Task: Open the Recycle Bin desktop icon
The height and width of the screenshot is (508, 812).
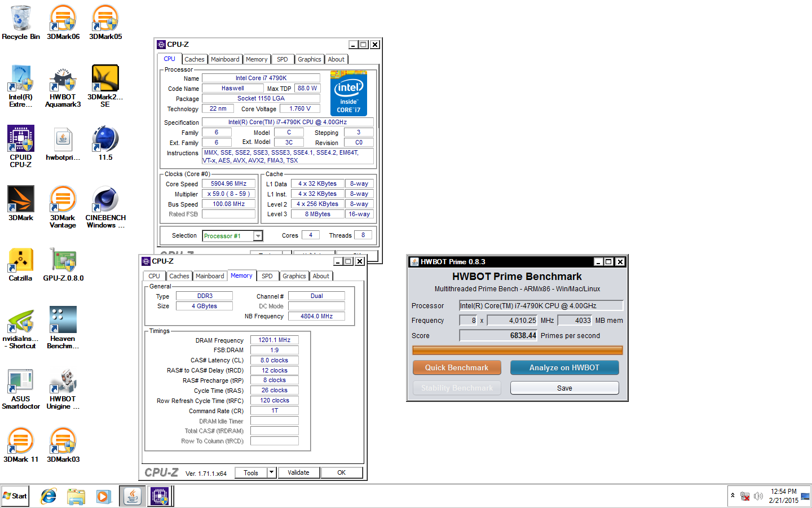Action: (x=21, y=23)
